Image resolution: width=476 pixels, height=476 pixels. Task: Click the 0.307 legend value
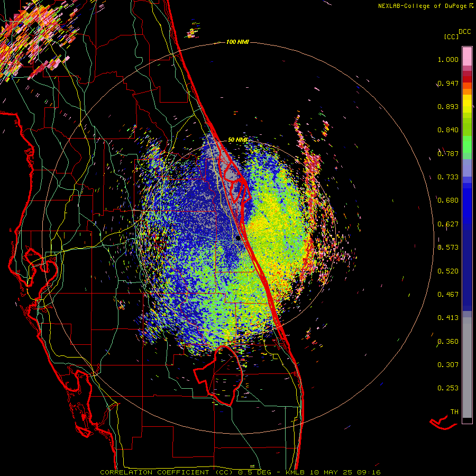pyautogui.click(x=448, y=365)
